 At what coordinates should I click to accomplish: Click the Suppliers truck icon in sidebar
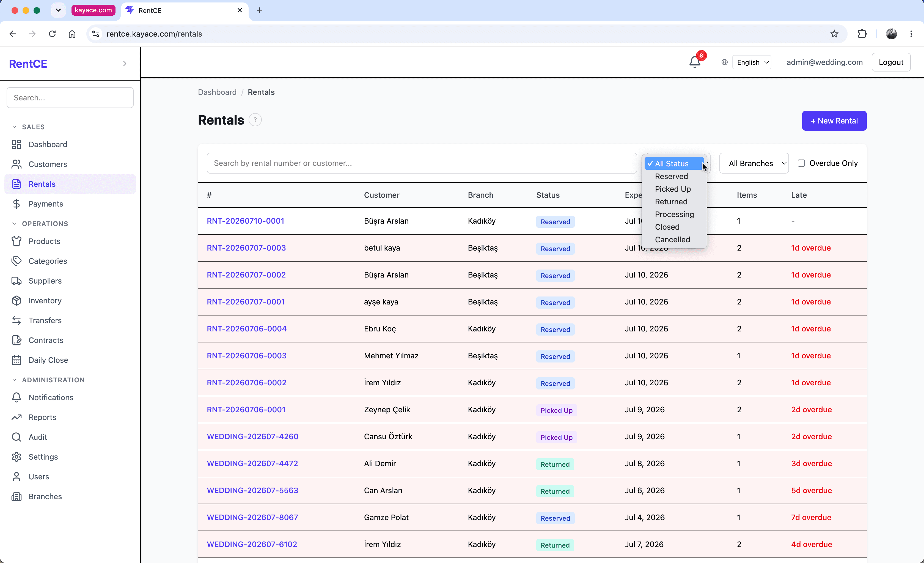tap(16, 281)
